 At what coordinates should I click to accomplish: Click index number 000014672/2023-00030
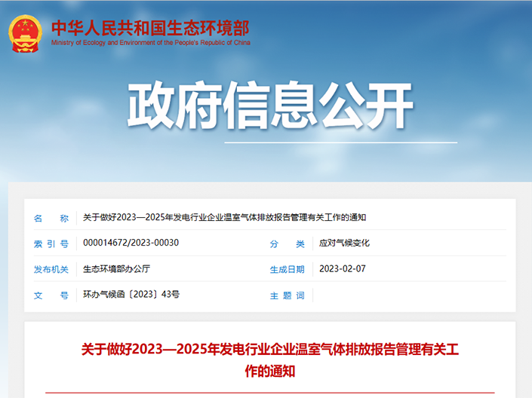131,243
